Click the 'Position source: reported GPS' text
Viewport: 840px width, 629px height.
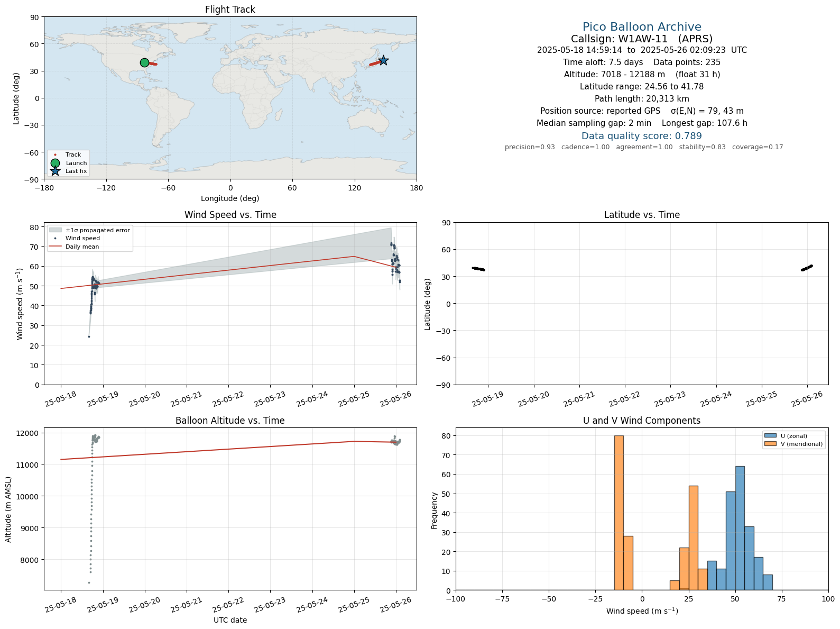point(600,111)
